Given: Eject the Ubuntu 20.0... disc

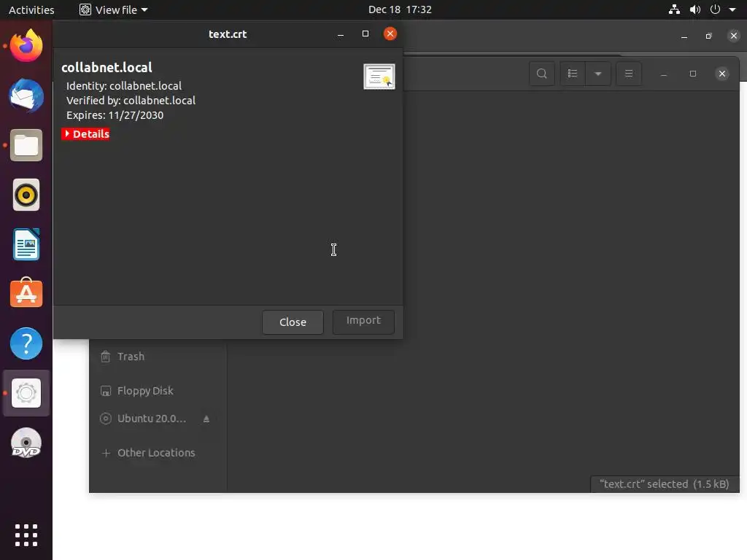Looking at the screenshot, I should point(206,419).
